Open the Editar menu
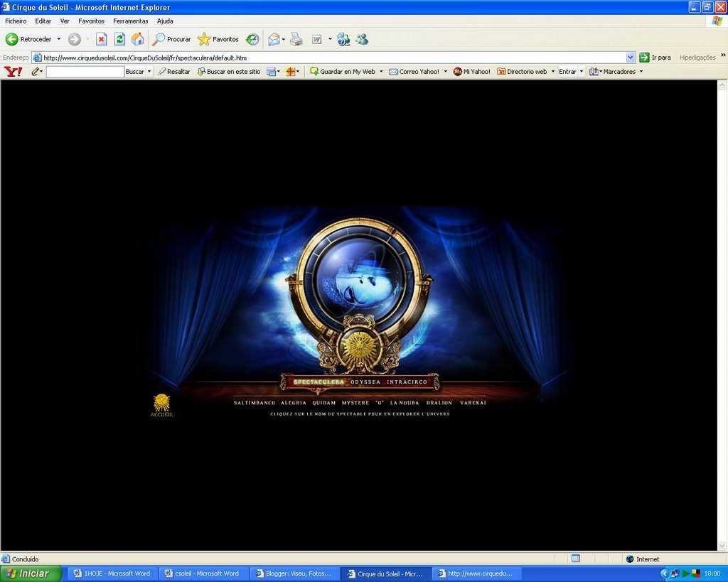 click(x=43, y=21)
